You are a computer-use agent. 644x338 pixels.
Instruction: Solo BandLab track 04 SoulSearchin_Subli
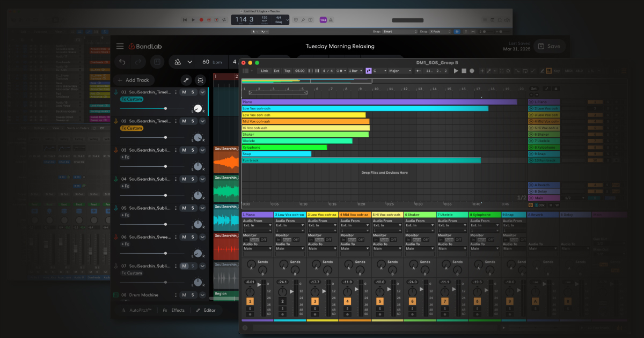click(193, 179)
